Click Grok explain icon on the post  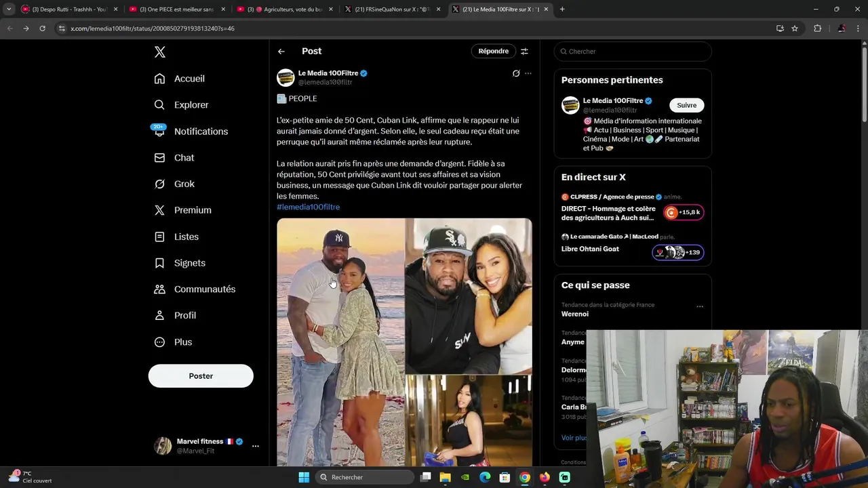(x=516, y=73)
